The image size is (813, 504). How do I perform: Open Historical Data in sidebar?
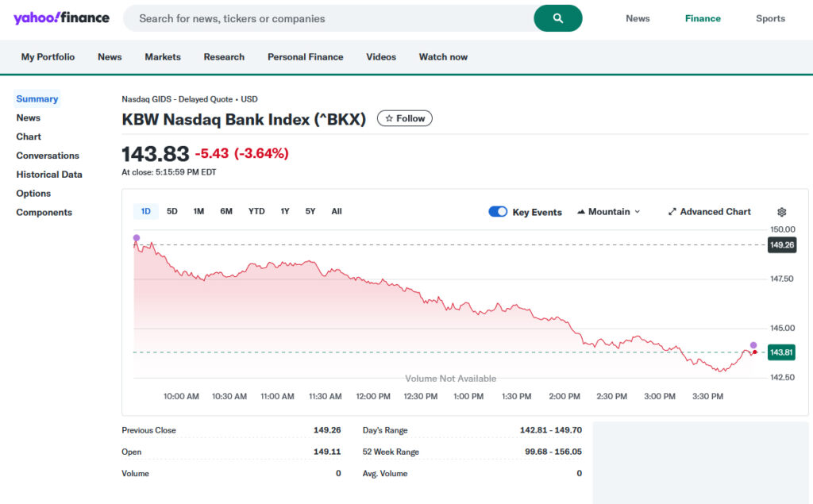pyautogui.click(x=49, y=175)
